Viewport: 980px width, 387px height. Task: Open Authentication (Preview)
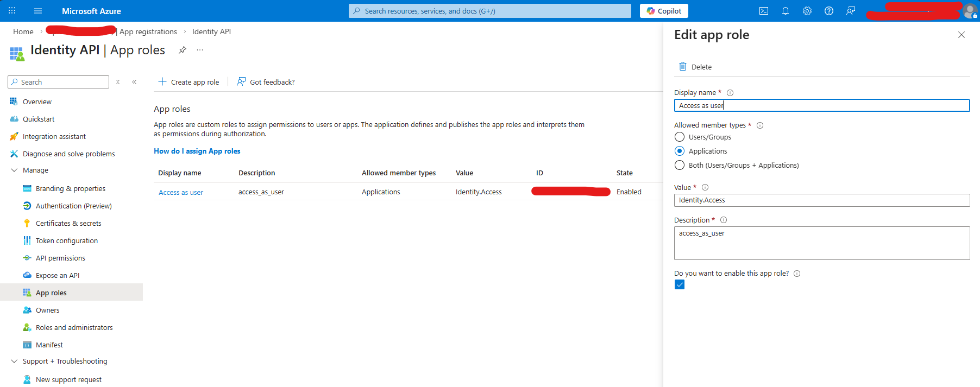click(x=74, y=206)
